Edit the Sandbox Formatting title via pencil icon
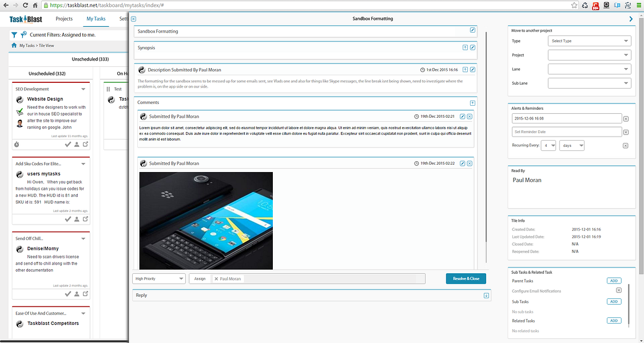The width and height of the screenshot is (644, 343). coord(473,30)
